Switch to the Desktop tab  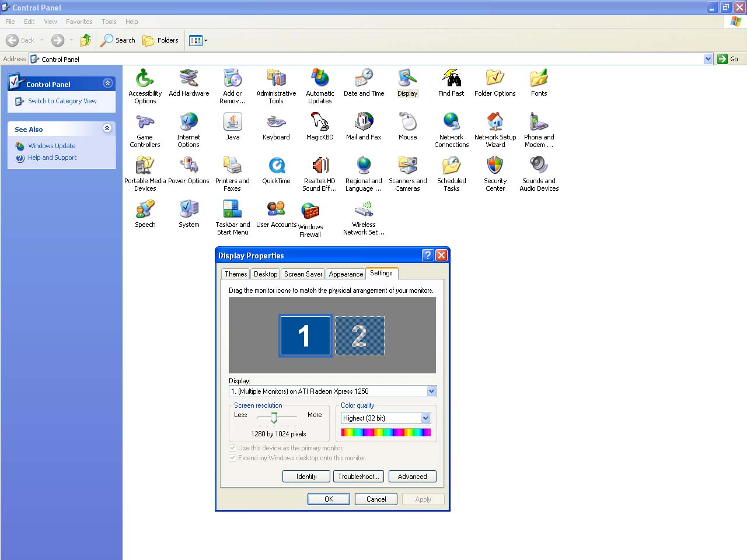(266, 274)
